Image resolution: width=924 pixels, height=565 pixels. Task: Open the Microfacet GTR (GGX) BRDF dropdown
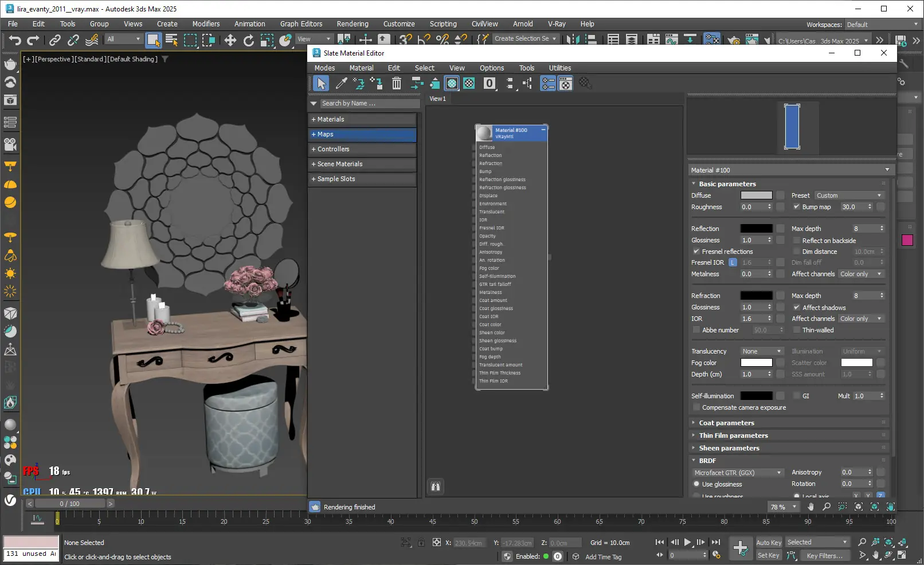pyautogui.click(x=738, y=473)
